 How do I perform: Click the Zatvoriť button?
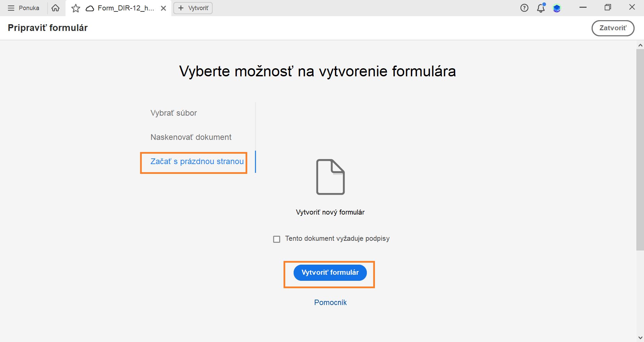tap(613, 28)
